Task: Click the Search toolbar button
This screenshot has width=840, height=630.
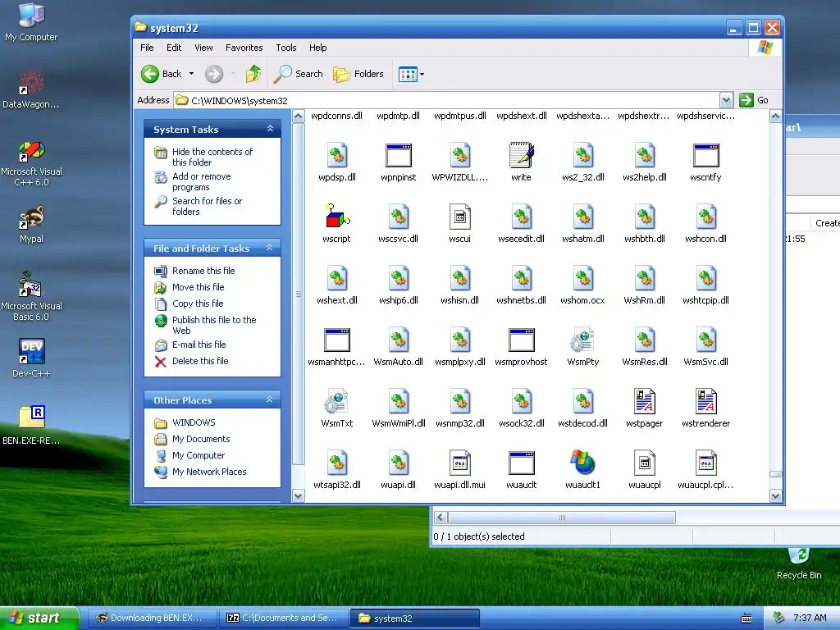Action: (298, 74)
